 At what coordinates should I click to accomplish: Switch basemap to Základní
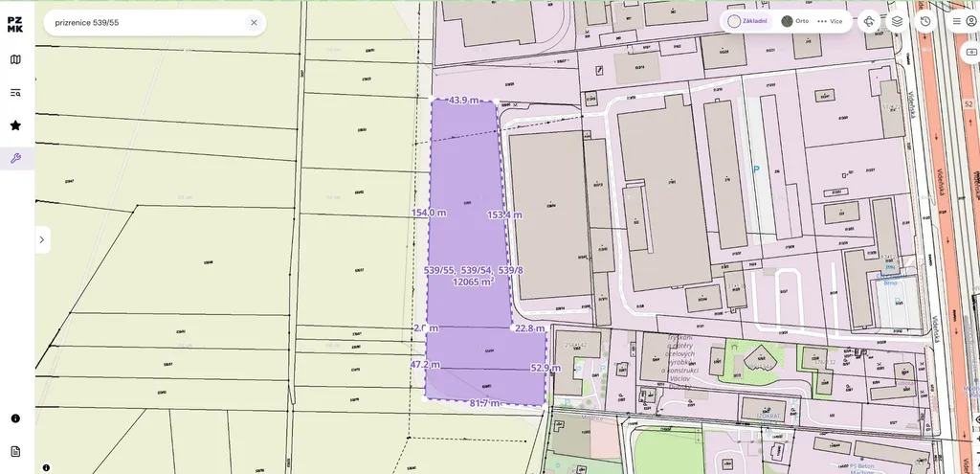pyautogui.click(x=747, y=21)
